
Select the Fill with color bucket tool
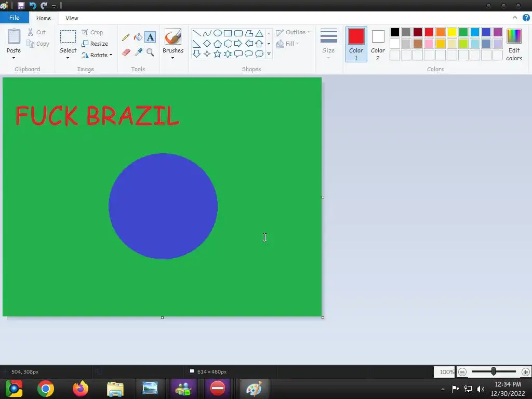pos(138,37)
